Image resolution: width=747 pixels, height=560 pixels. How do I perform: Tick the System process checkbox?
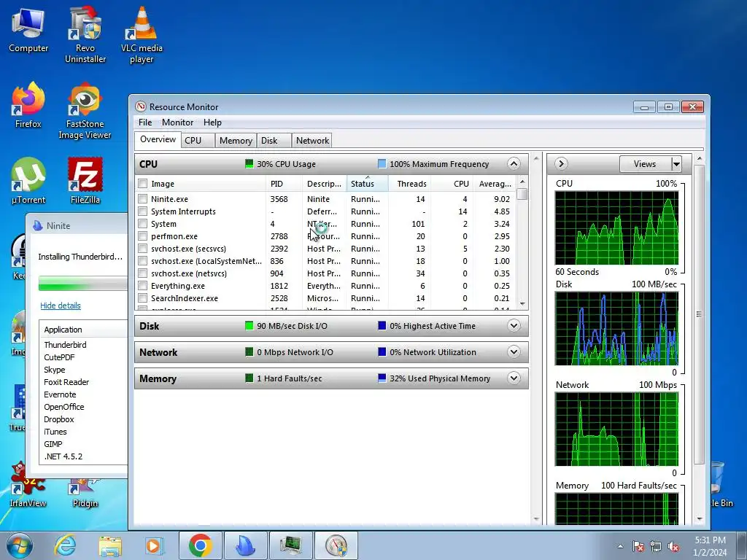pyautogui.click(x=142, y=223)
